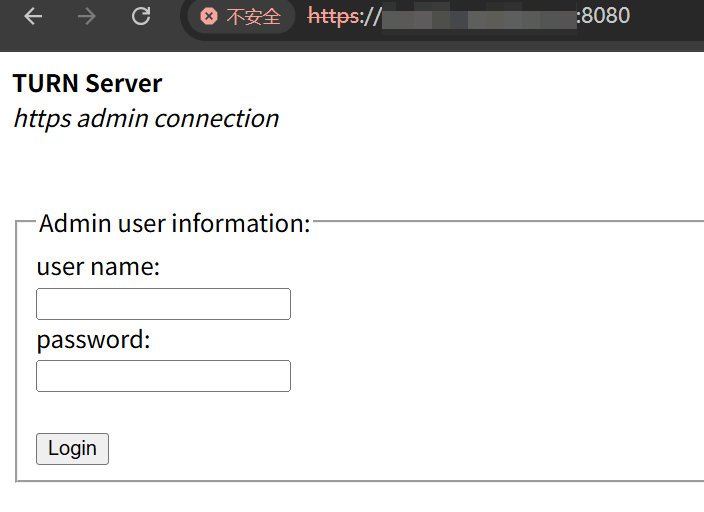Click the browser forward arrow
704x512 pixels.
87,17
